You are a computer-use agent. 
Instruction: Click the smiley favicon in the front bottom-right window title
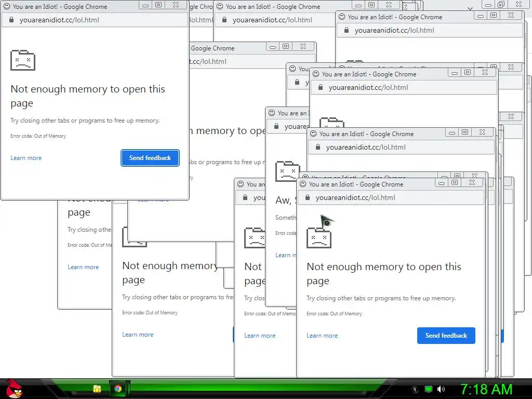tap(303, 184)
